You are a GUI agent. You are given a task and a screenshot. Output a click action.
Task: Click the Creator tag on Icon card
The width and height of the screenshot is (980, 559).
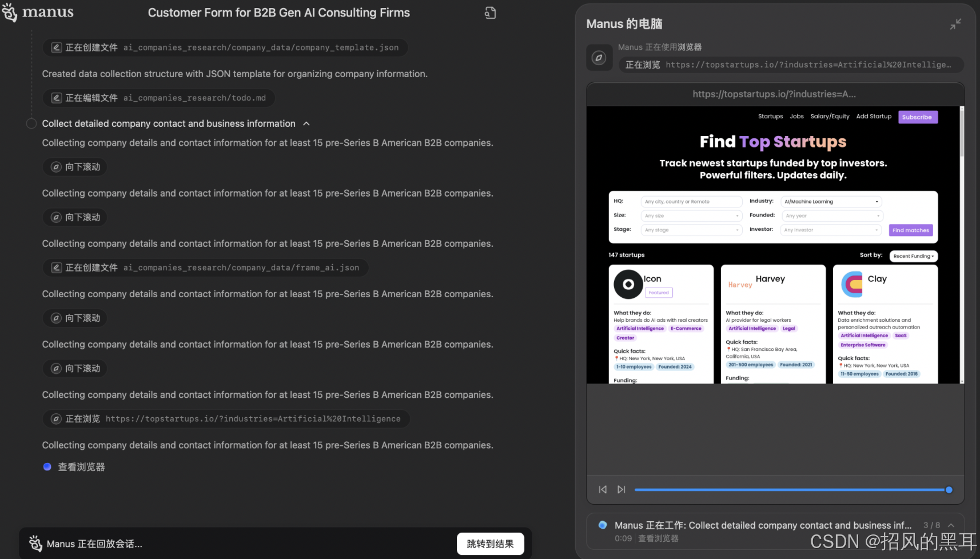(x=625, y=338)
